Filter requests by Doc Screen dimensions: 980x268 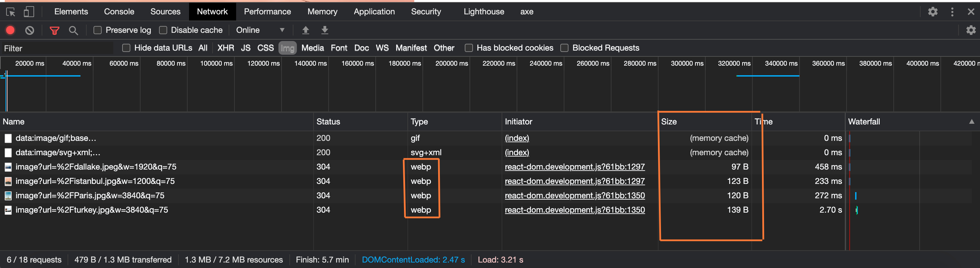[361, 48]
